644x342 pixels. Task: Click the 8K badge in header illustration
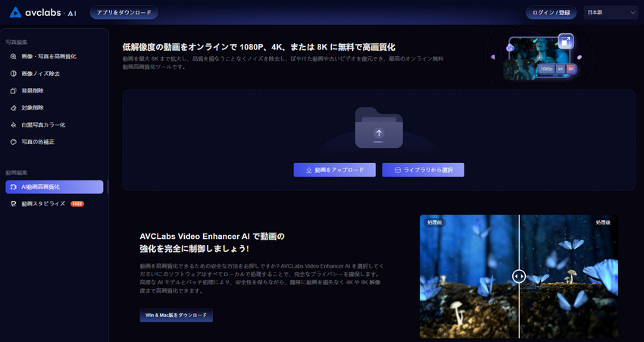[571, 69]
